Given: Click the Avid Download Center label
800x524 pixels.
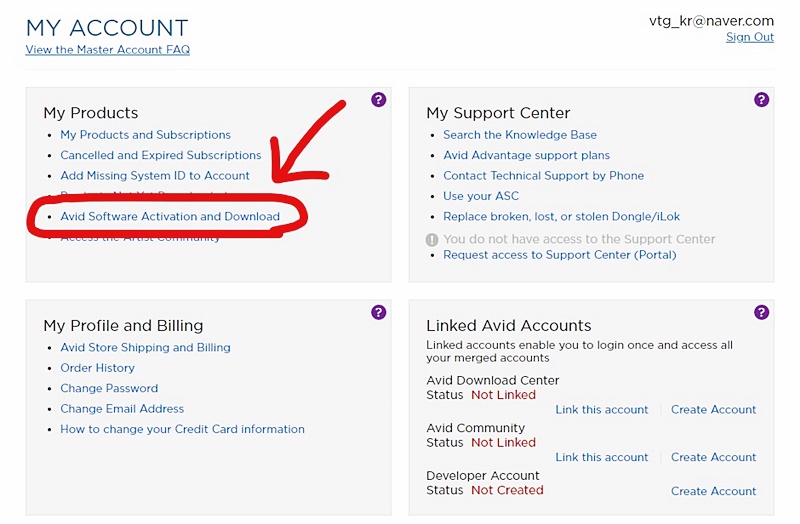Looking at the screenshot, I should click(x=493, y=381).
